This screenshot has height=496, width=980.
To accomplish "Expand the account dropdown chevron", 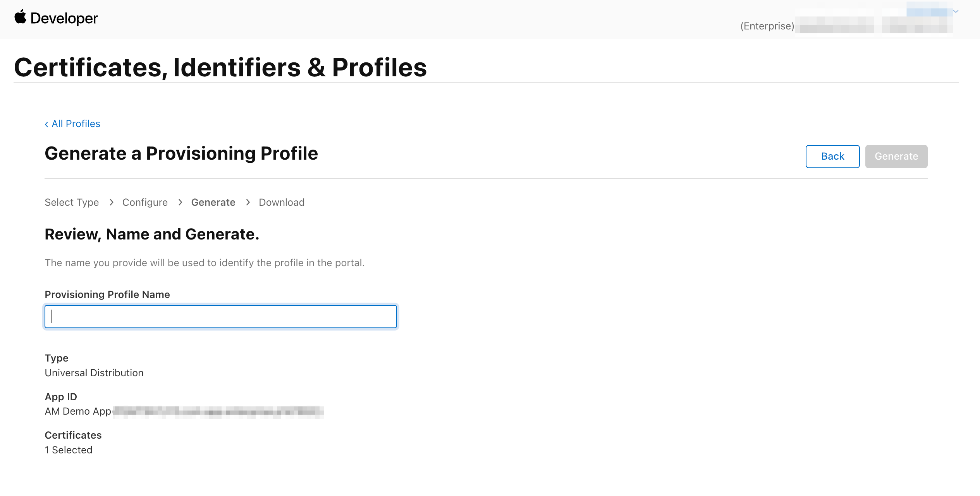I will point(956,12).
